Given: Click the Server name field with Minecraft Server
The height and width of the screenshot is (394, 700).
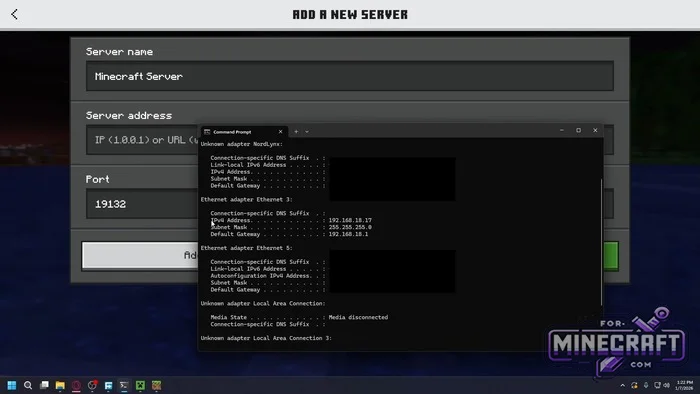Looking at the screenshot, I should tap(350, 76).
